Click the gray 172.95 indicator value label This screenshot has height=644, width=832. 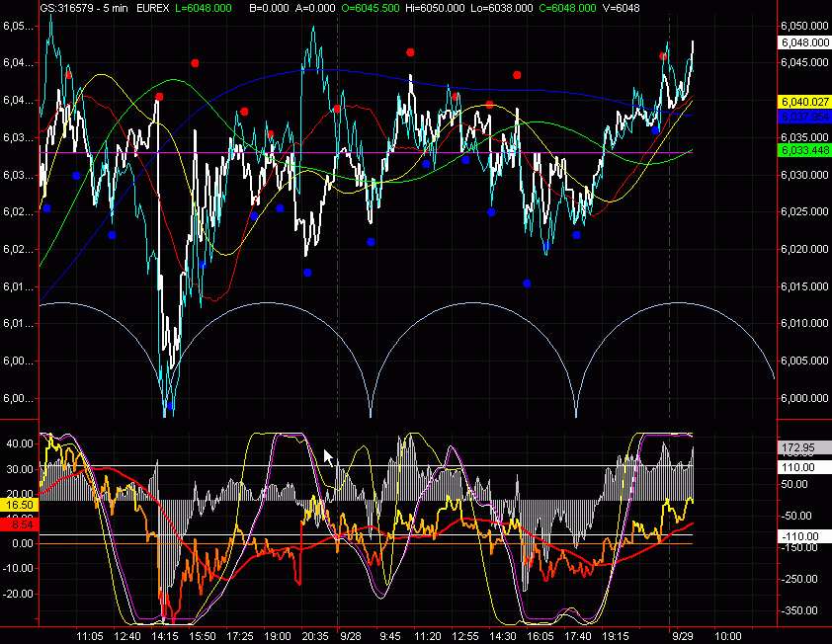pos(805,448)
